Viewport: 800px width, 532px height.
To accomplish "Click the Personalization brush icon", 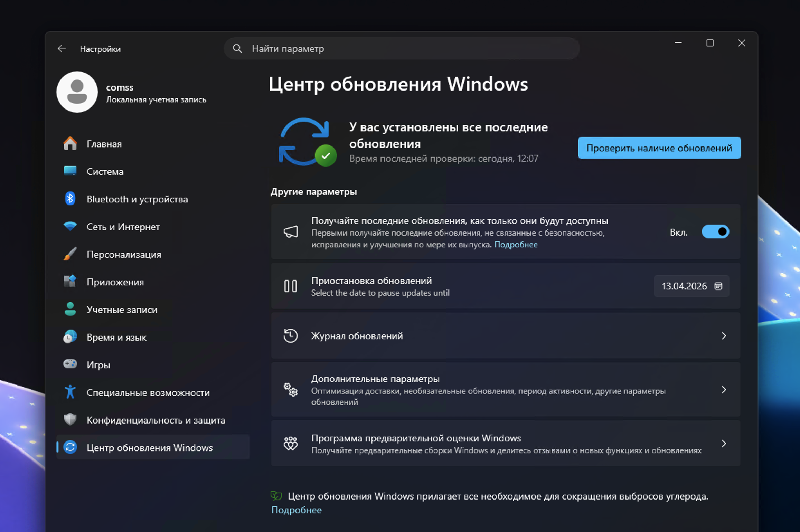I will coord(70,254).
